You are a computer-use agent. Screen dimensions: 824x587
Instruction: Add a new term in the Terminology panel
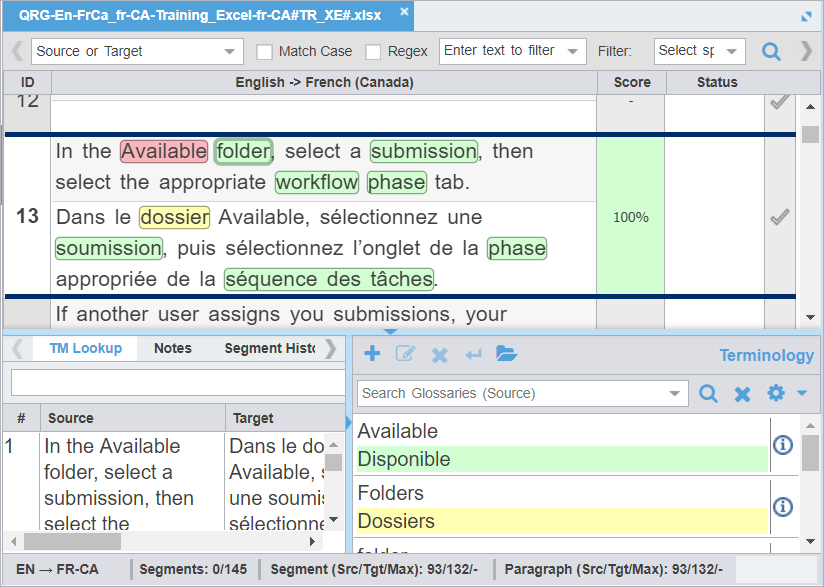(371, 353)
